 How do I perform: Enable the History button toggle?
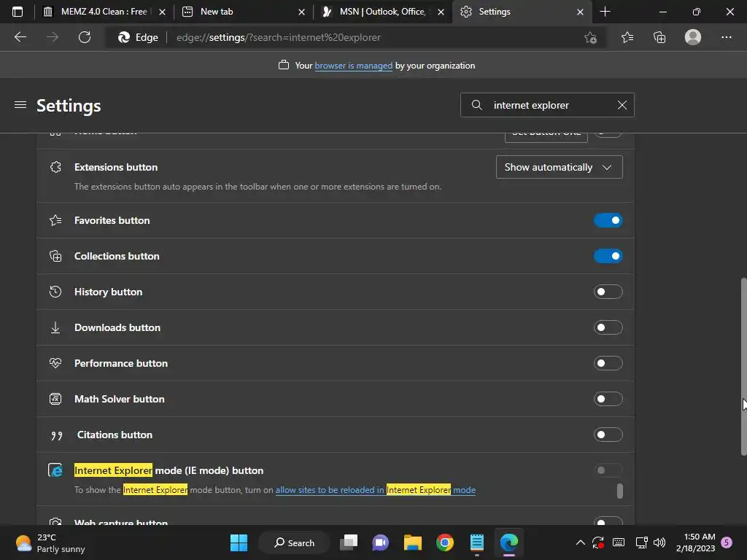pos(608,292)
